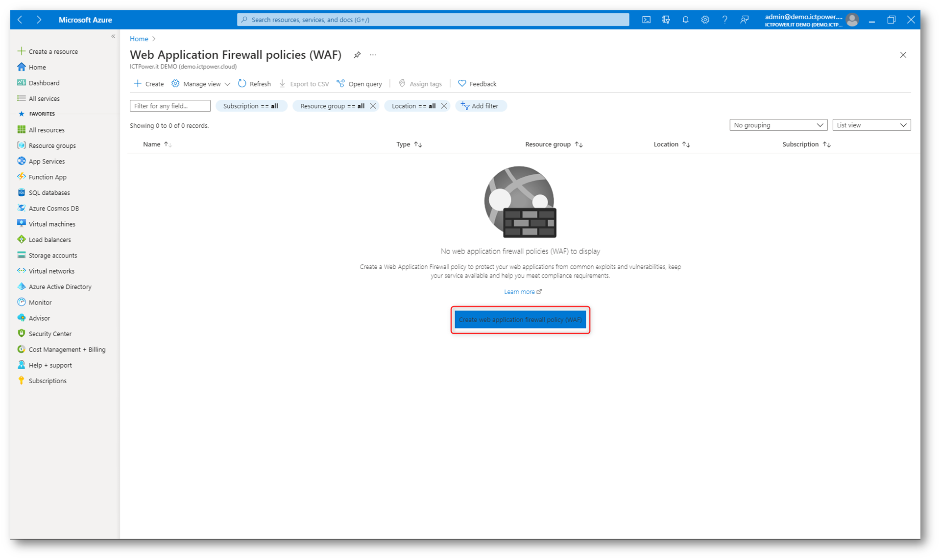Collapse the left sidebar menu

[113, 36]
